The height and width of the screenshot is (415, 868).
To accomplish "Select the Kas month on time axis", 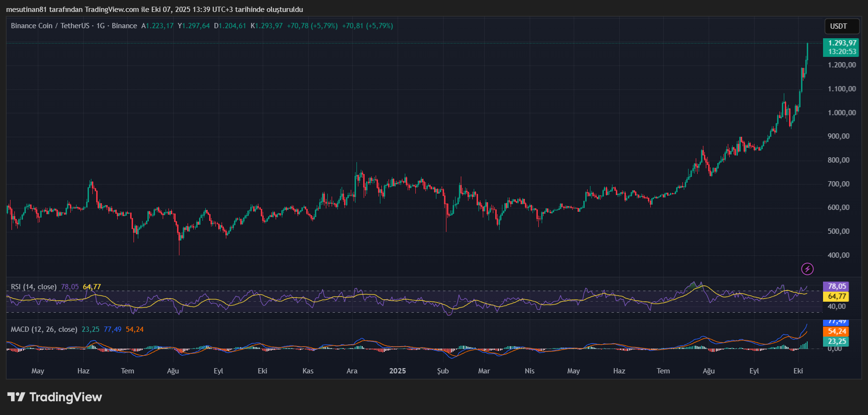I will pyautogui.click(x=308, y=371).
